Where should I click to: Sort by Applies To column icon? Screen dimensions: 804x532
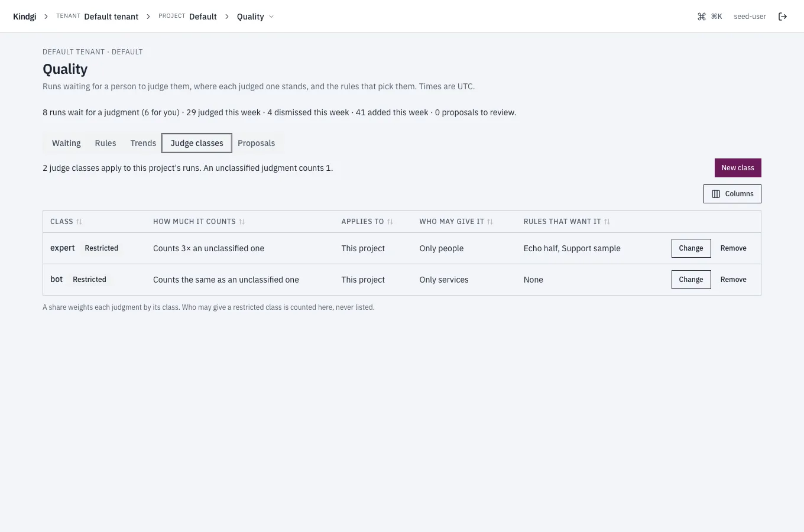click(390, 222)
